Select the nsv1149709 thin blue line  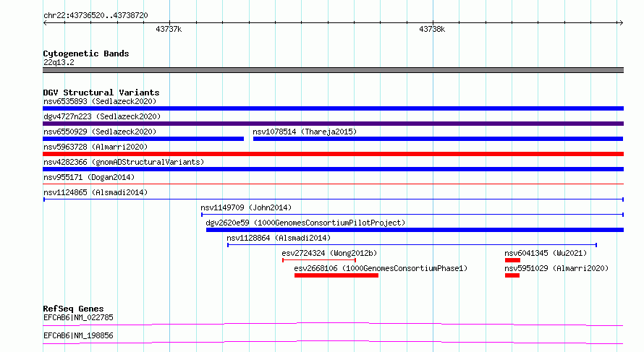click(412, 215)
